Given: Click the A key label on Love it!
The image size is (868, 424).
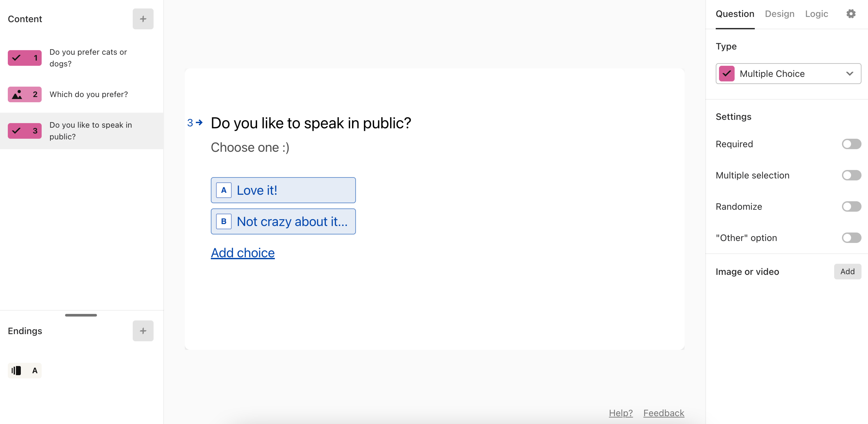Looking at the screenshot, I should (224, 190).
